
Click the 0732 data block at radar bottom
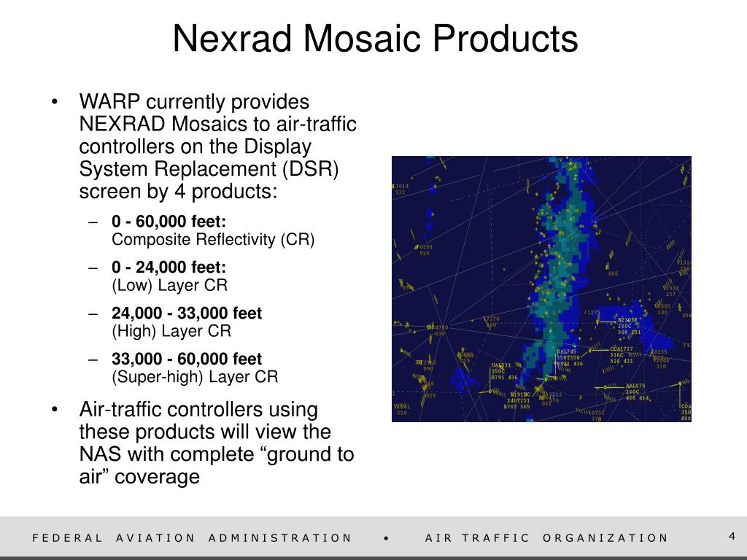(x=597, y=416)
